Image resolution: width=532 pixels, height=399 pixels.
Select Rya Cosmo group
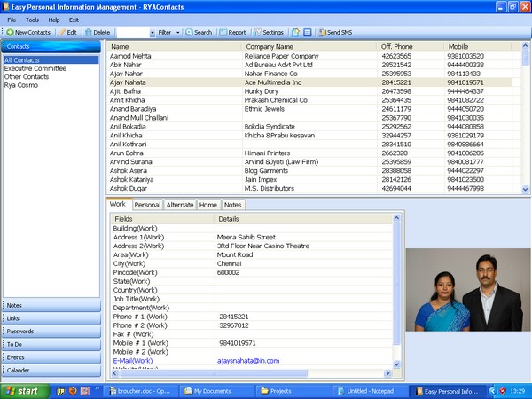tap(21, 85)
